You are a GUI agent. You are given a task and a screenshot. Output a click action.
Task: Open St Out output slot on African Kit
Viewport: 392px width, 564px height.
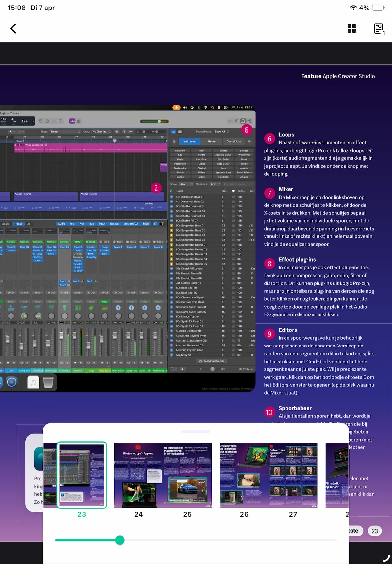[64, 293]
